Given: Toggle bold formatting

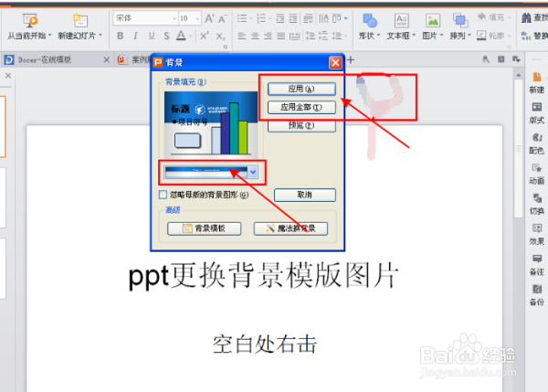Looking at the screenshot, I should coord(121,36).
